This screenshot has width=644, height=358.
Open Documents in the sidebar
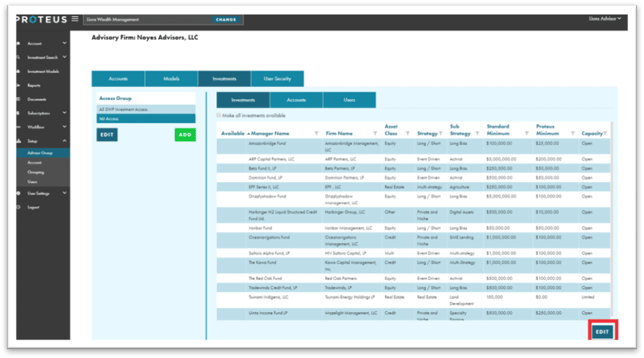click(36, 99)
